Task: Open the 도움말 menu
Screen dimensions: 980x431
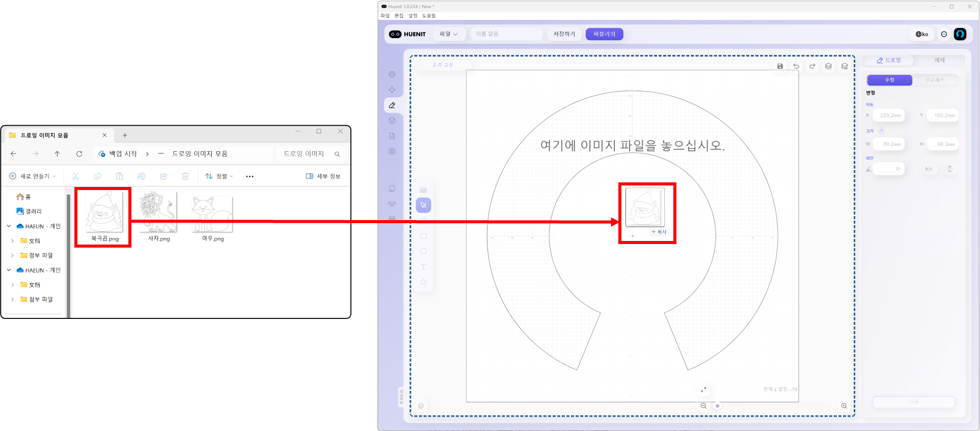Action: [x=429, y=16]
